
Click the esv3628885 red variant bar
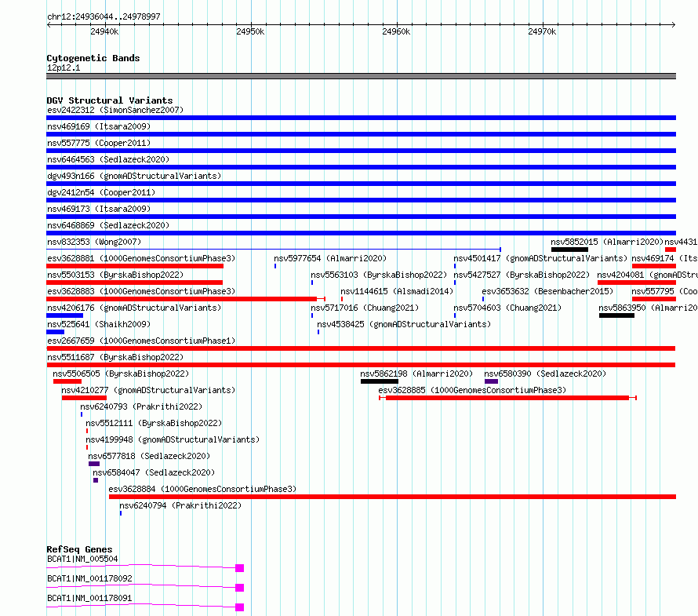click(507, 398)
